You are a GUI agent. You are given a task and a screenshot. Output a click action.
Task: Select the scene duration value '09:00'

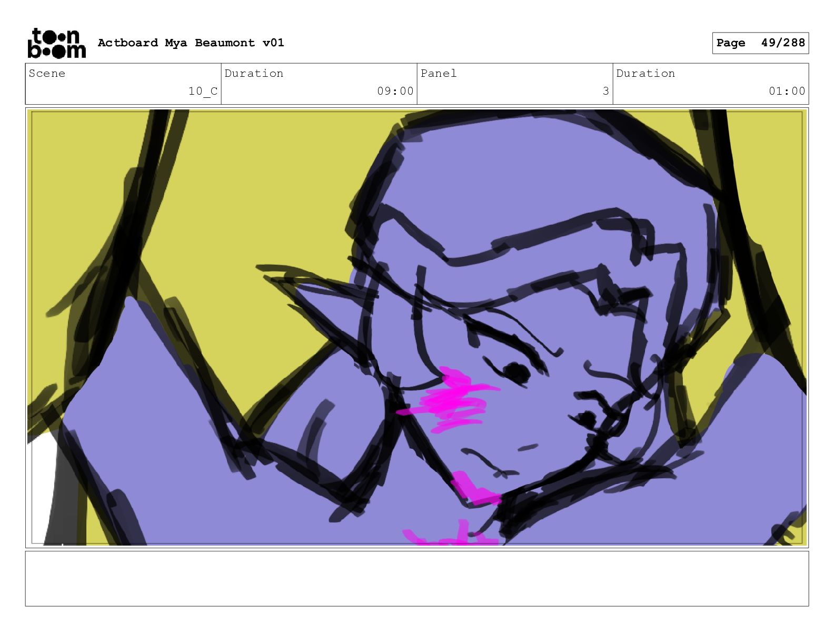point(395,91)
